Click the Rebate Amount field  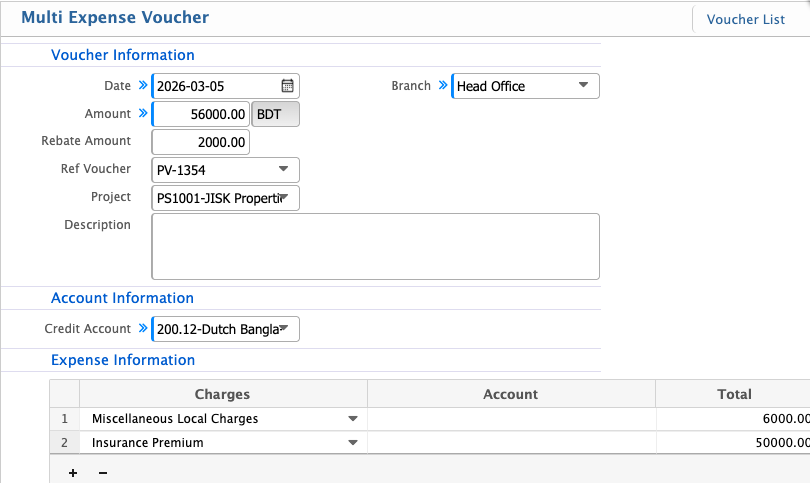click(201, 142)
